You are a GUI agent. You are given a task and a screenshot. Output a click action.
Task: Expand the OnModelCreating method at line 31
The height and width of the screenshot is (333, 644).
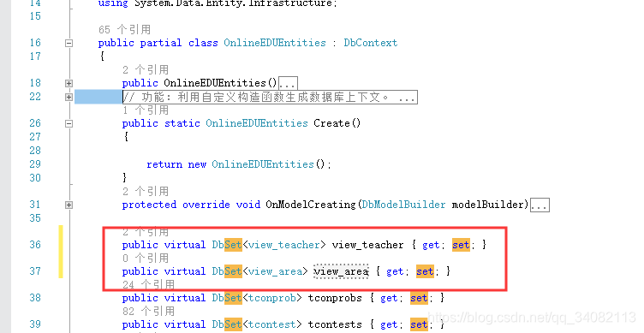pos(69,205)
